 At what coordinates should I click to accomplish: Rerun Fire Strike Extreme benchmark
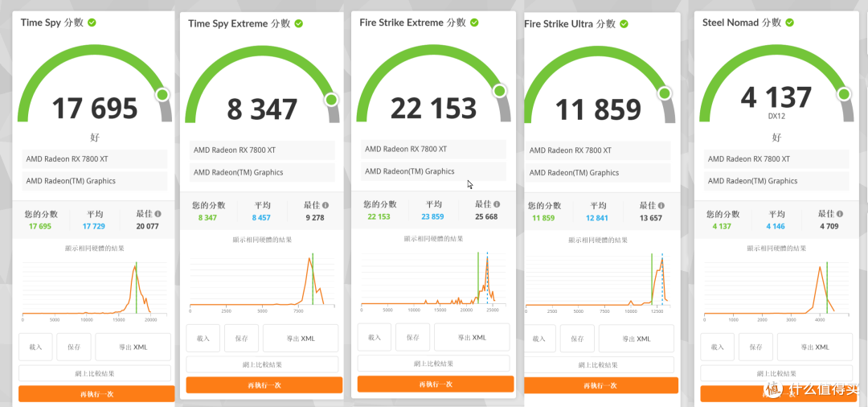click(436, 384)
